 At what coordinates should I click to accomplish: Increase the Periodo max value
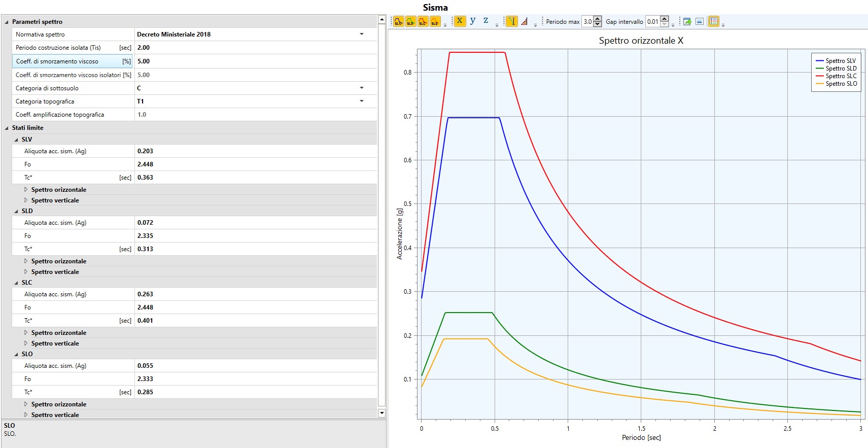point(598,19)
